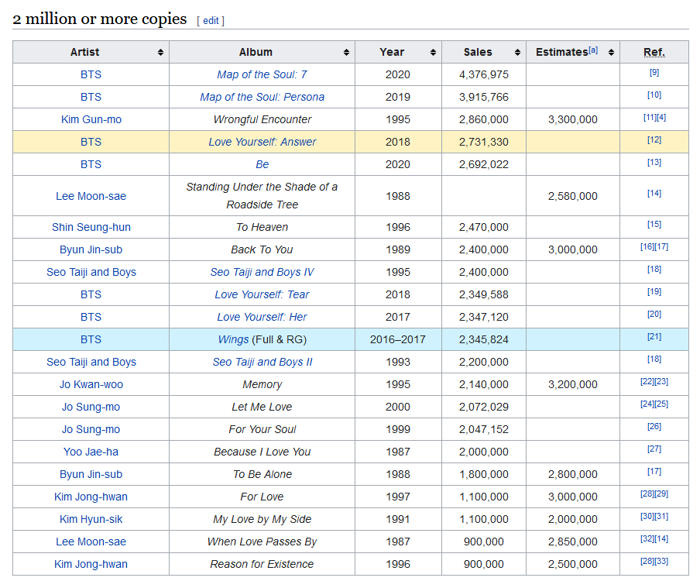Open Kim Jong-hwan in the For Love row

click(91, 497)
